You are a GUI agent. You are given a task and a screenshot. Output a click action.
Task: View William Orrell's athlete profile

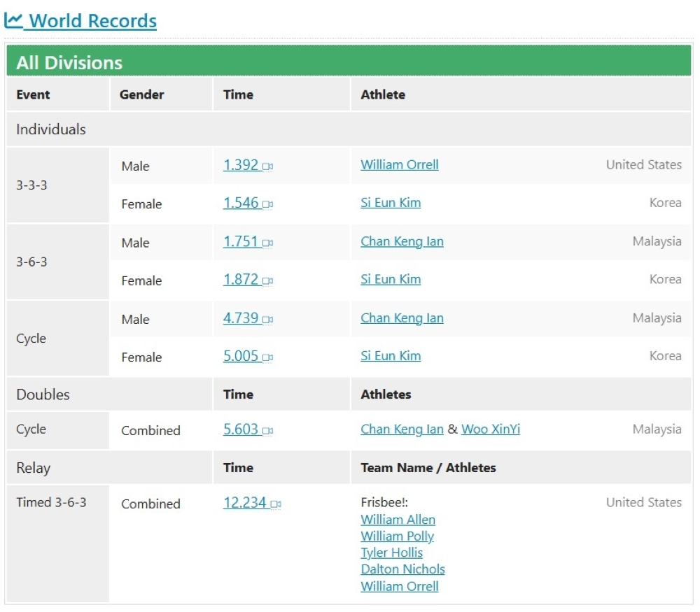pyautogui.click(x=399, y=164)
